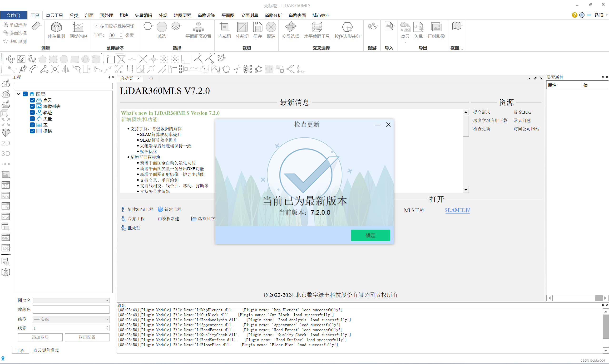609x364 pixels.
Task: Uncheck the 点云 layer checkbox
Action: [x=32, y=100]
